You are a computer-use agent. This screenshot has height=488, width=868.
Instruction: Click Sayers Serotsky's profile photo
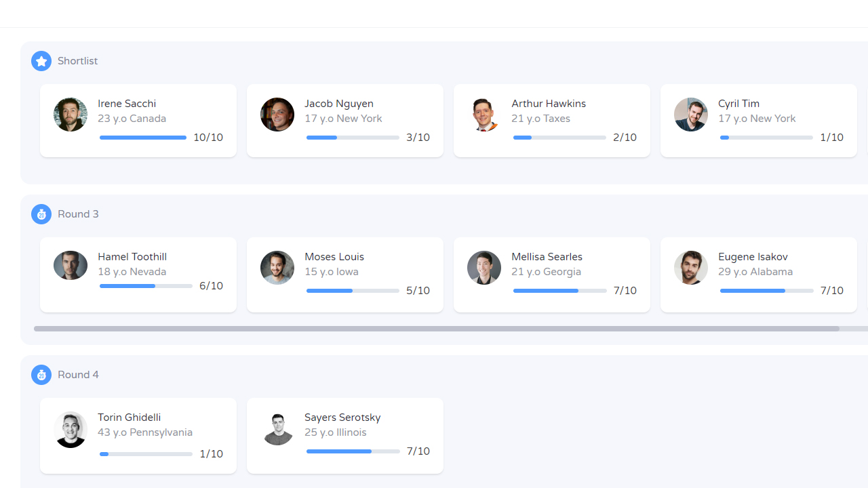277,428
